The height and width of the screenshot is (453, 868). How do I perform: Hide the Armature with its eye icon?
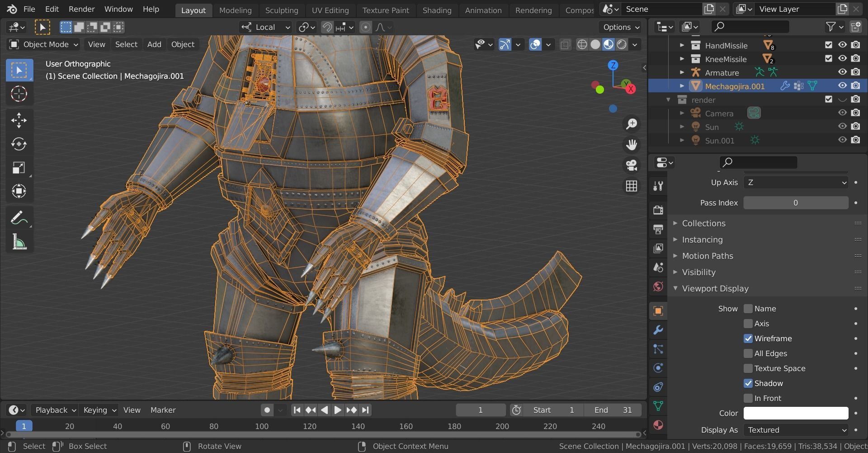(x=842, y=72)
